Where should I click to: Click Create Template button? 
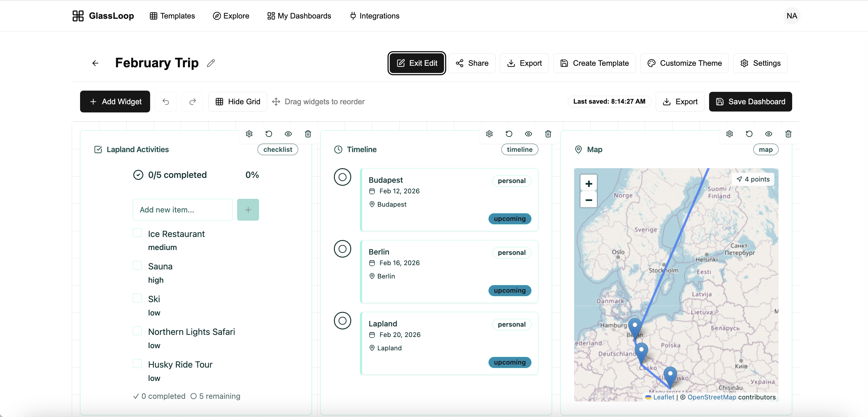(594, 63)
